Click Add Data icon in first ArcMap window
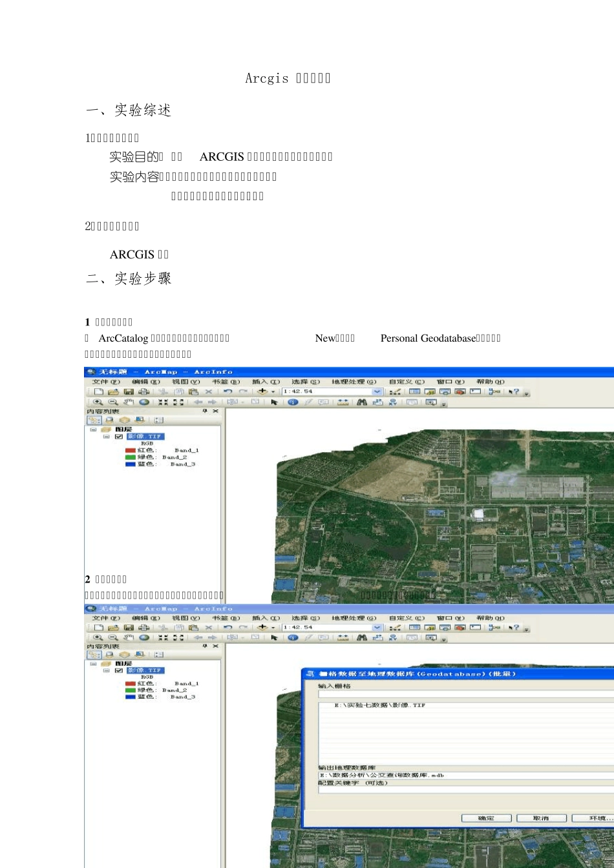This screenshot has height=868, width=614. [262, 391]
